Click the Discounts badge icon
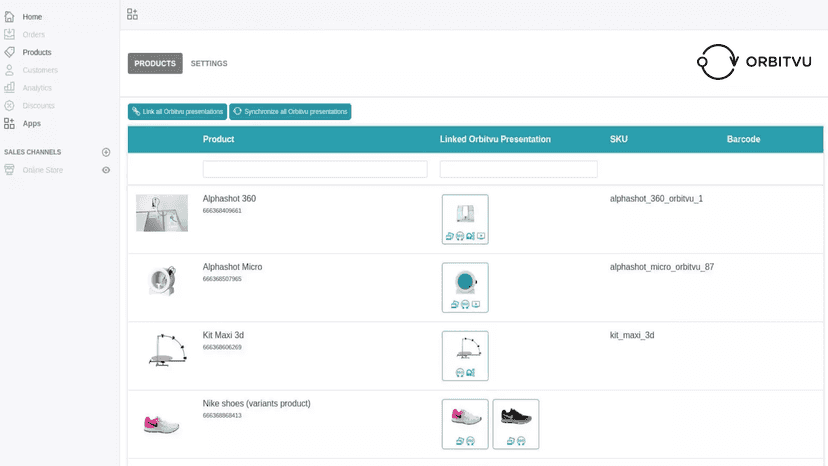 click(10, 106)
